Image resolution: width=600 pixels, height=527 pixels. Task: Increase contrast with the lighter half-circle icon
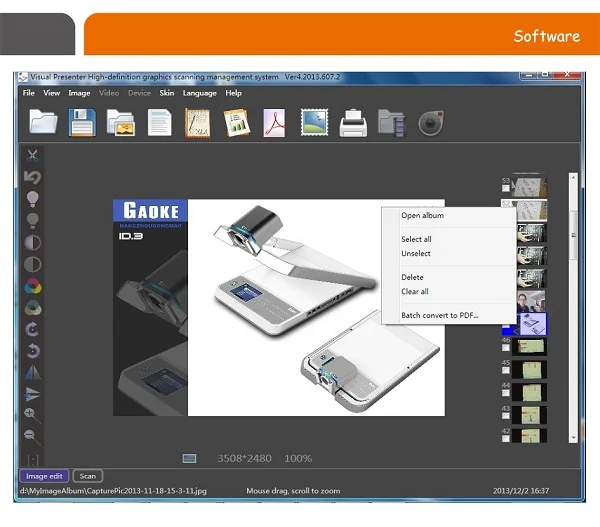click(33, 243)
